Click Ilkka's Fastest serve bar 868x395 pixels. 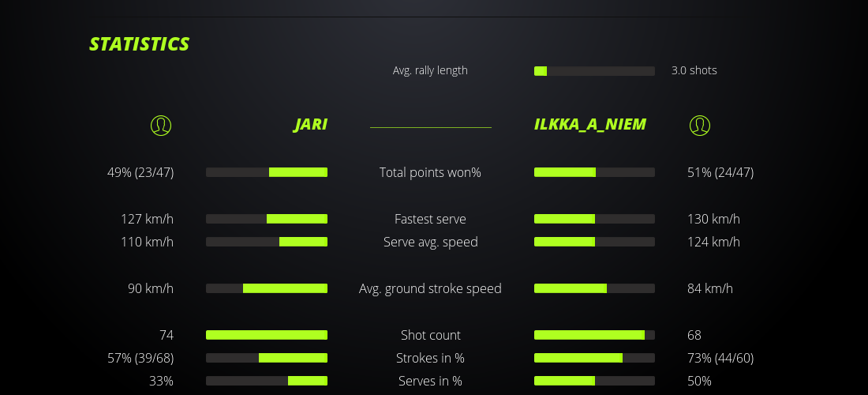(594, 219)
